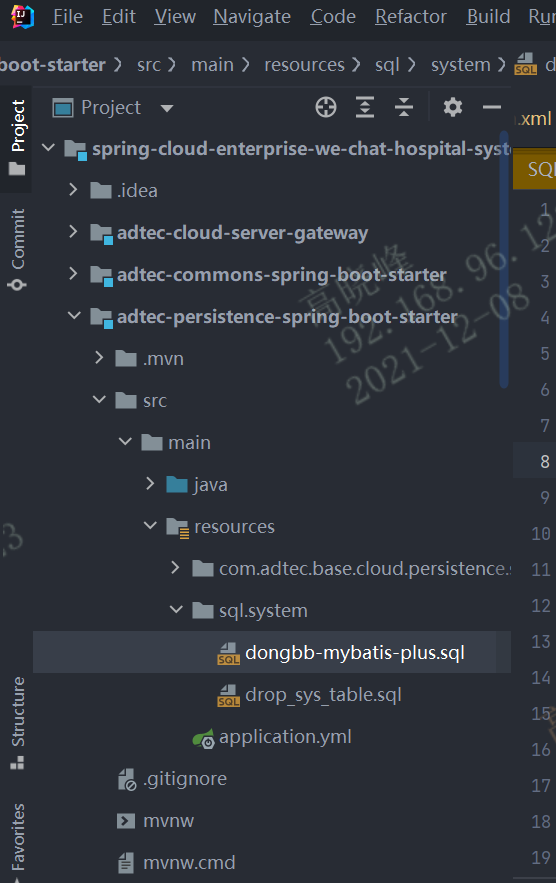556x883 pixels.
Task: Click 'sql' in the breadcrumb path
Action: coord(387,65)
